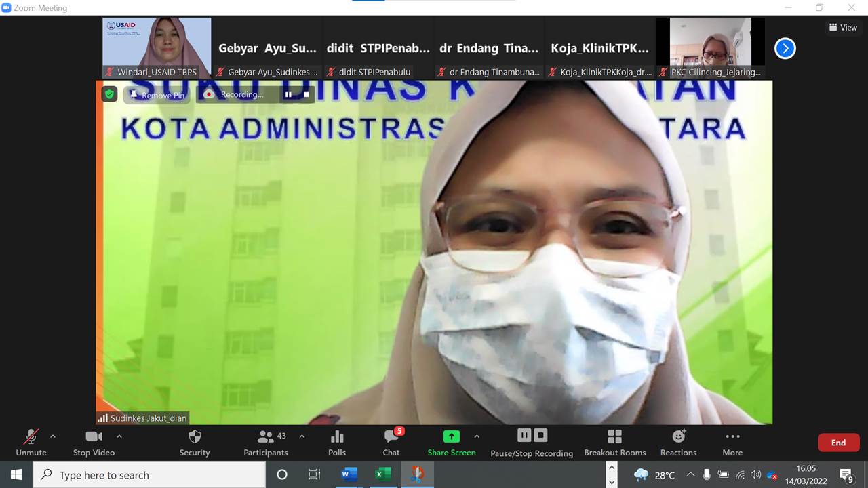Click the red End meeting button
This screenshot has height=488, width=868.
point(838,443)
